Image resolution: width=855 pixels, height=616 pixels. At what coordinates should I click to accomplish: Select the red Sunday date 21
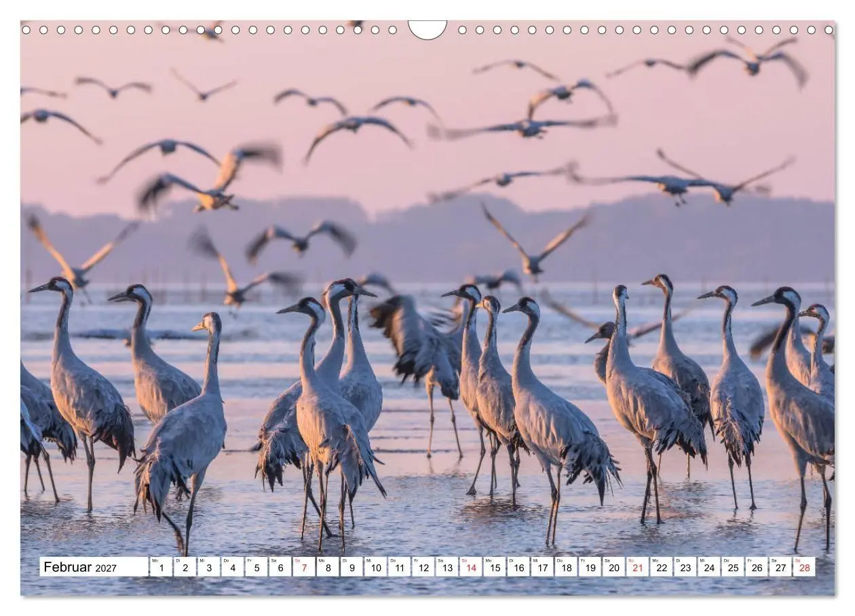638,567
